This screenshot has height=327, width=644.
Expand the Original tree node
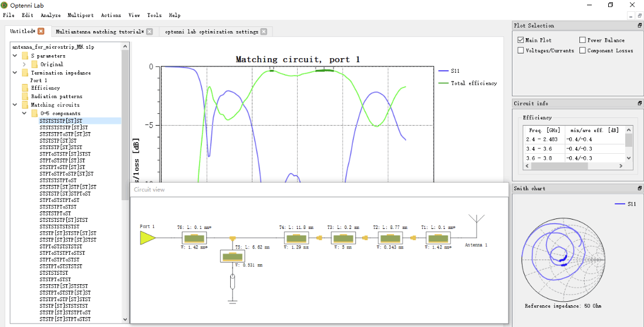(x=24, y=64)
